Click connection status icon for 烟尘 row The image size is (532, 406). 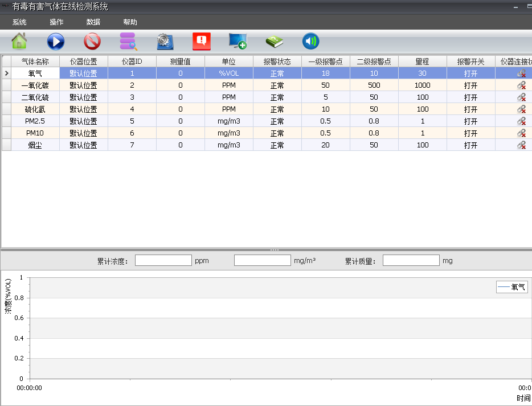521,145
